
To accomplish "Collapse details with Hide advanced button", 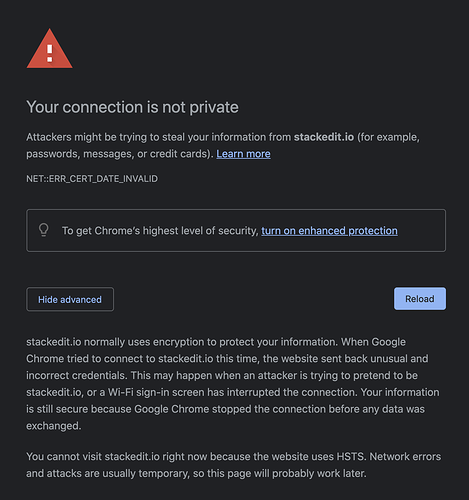I will tap(70, 299).
